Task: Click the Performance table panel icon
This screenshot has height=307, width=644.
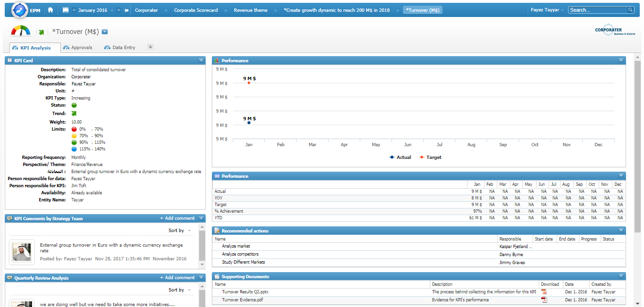Action: 217,176
